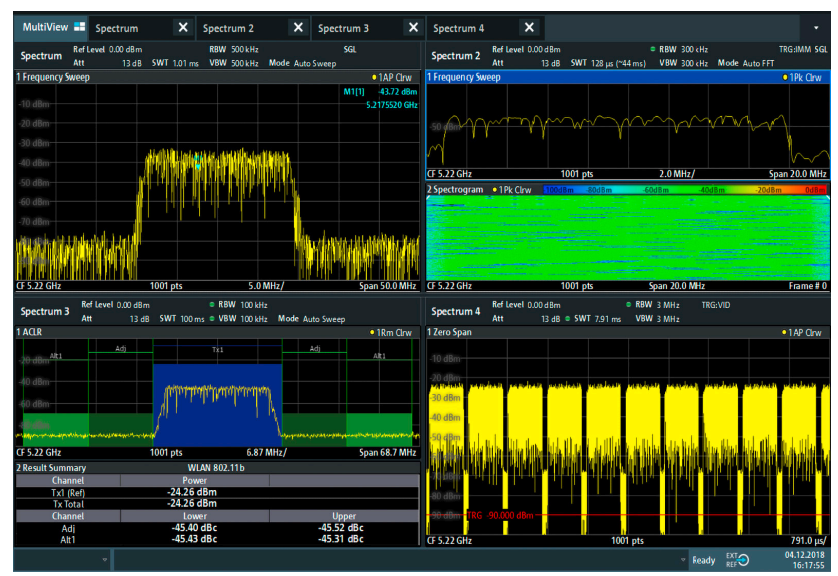Click the green SWT indicator in Spectrum 4
Screen dimensions: 838x576
567,318
